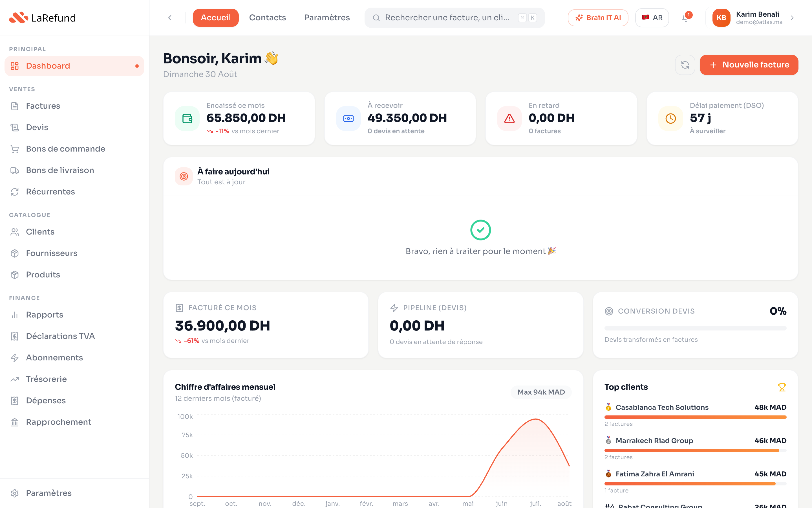Click the back chevron in top bar
This screenshot has height=508, width=812.
(x=170, y=18)
